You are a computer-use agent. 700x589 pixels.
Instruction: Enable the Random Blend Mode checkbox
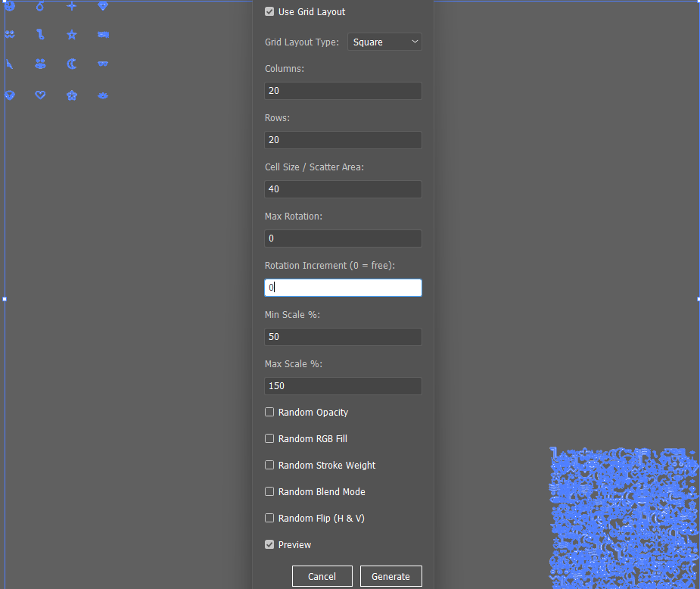coord(269,491)
